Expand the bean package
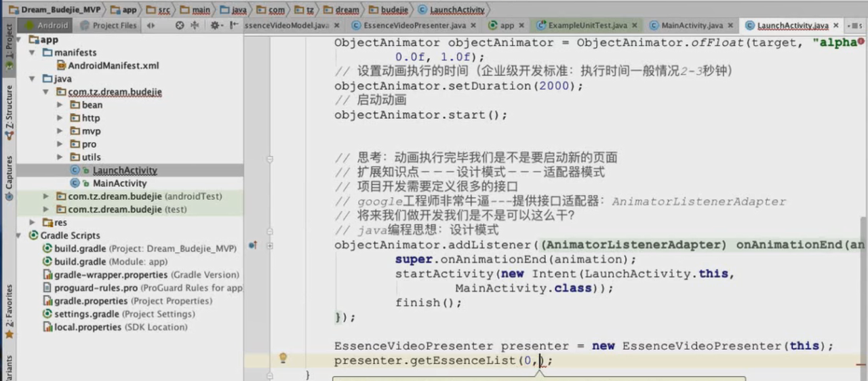 pyautogui.click(x=59, y=105)
